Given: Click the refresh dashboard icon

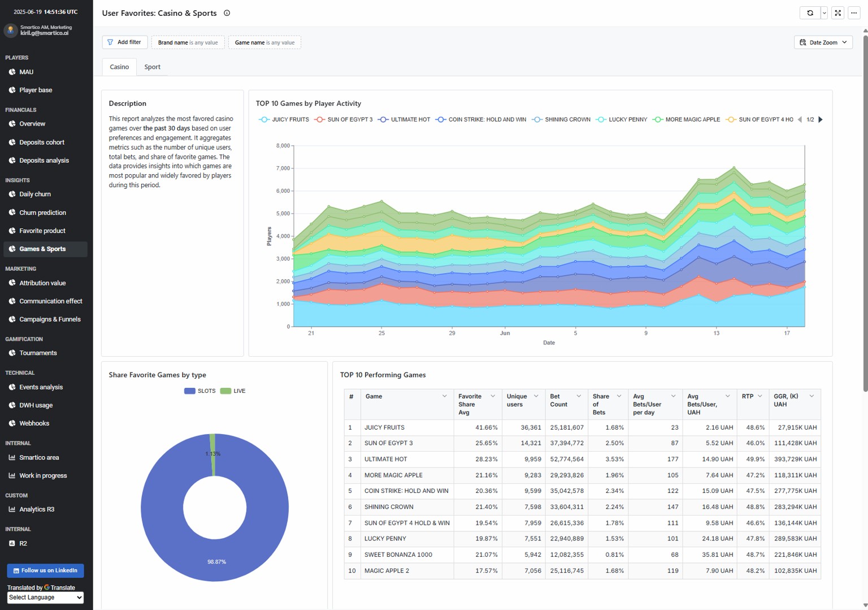Looking at the screenshot, I should (x=810, y=13).
